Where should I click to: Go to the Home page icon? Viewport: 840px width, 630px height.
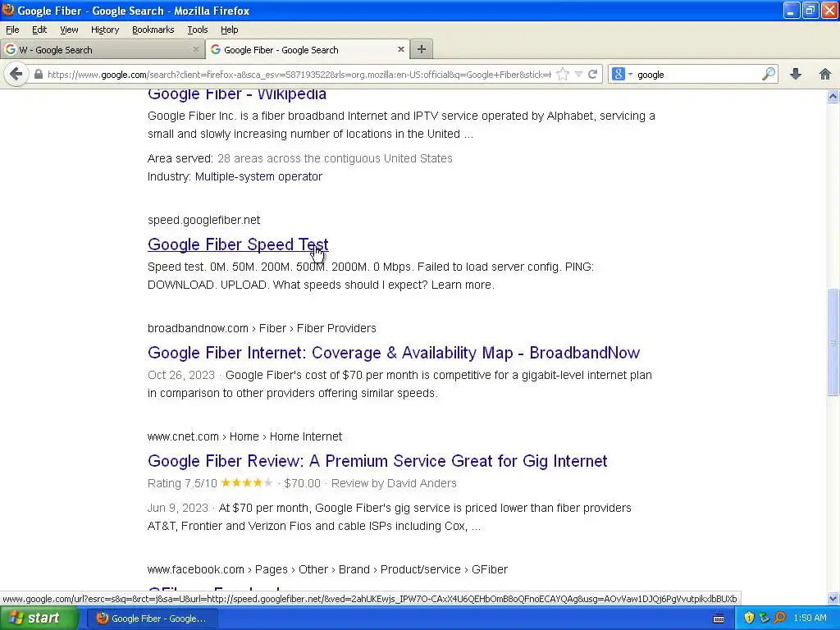[x=825, y=74]
